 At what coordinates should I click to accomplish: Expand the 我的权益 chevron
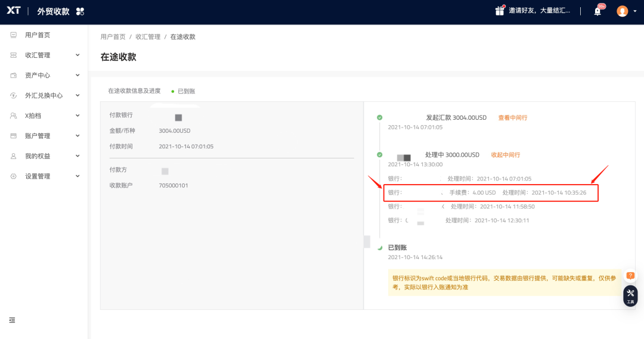click(78, 155)
